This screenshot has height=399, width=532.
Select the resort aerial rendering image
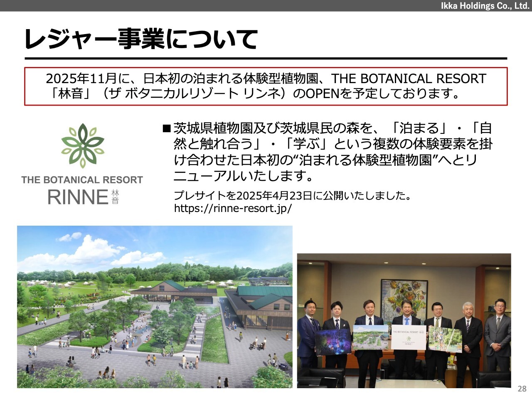tap(155, 307)
